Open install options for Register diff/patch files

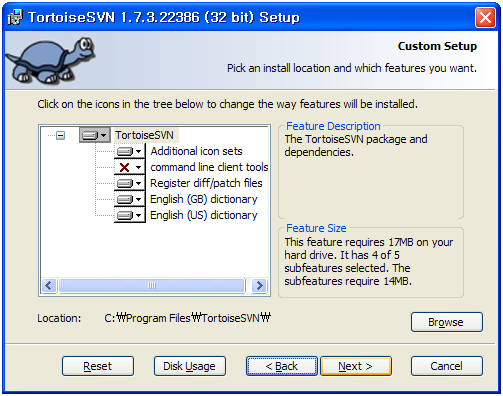130,183
